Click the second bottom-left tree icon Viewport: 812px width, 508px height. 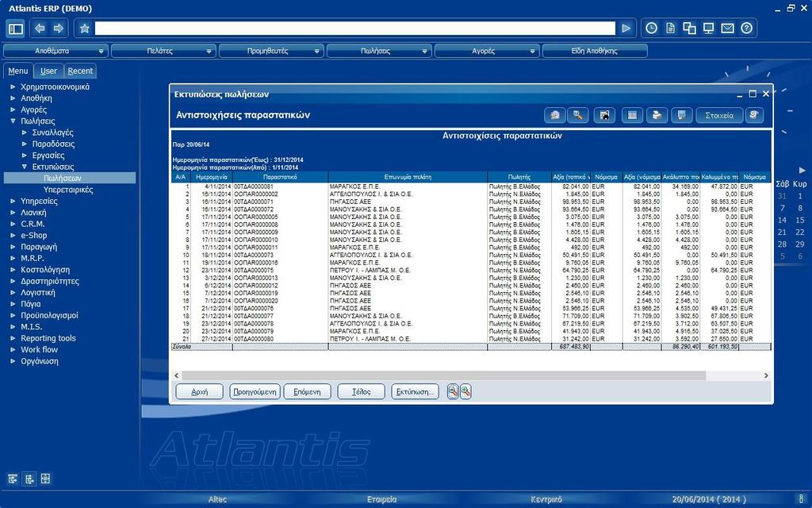click(x=29, y=479)
